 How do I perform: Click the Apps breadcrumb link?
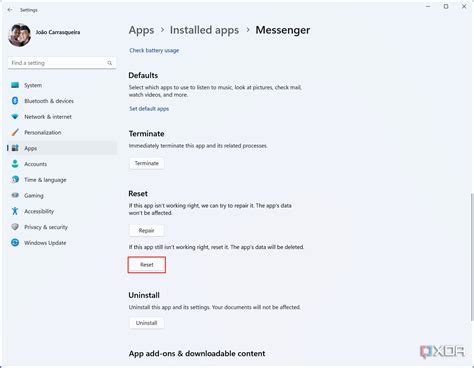(141, 30)
